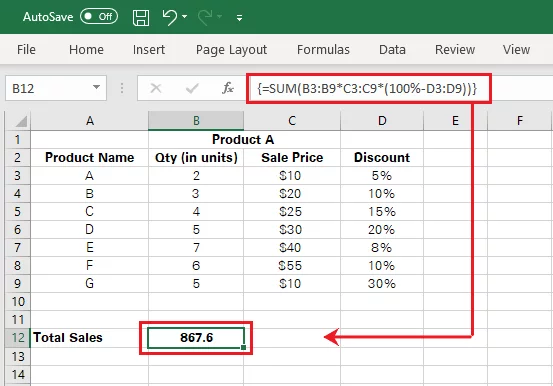
Task: Click the Select All corner triangle
Action: pyautogui.click(x=21, y=121)
